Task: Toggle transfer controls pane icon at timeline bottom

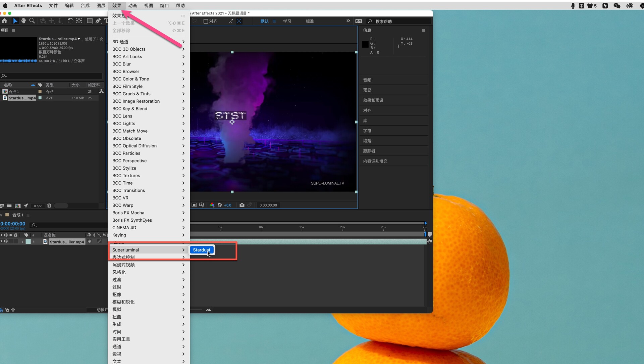Action: coord(7,310)
